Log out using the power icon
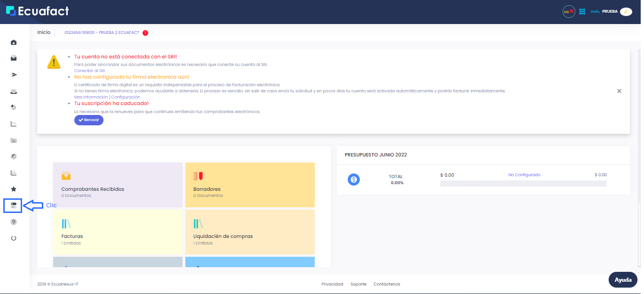Screen dimensions: 644x294 tap(13, 237)
